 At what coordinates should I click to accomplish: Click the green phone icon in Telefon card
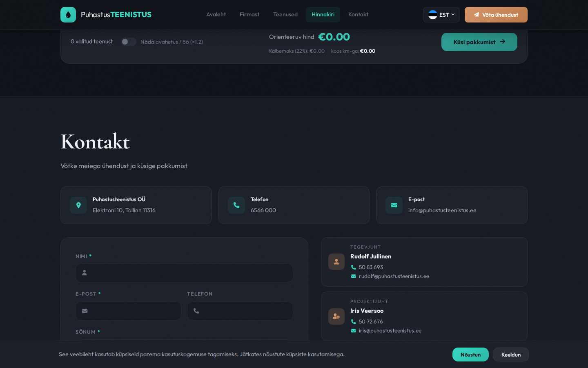(236, 205)
